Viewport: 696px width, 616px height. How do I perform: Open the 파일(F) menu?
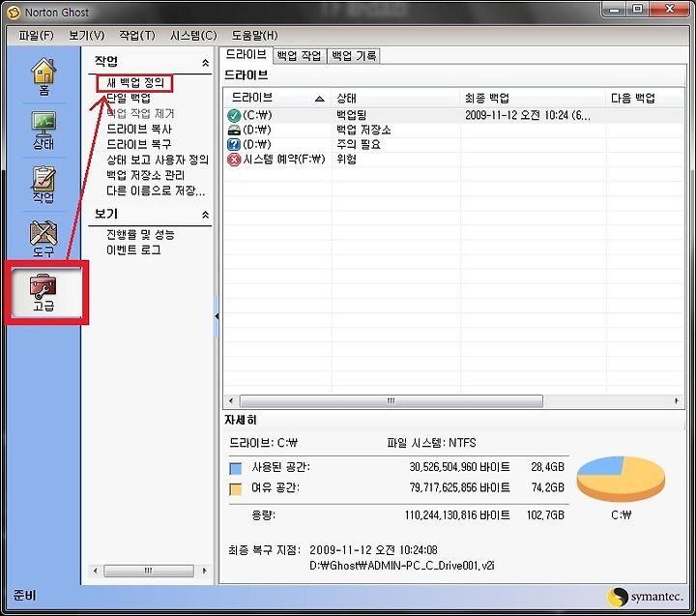37,36
